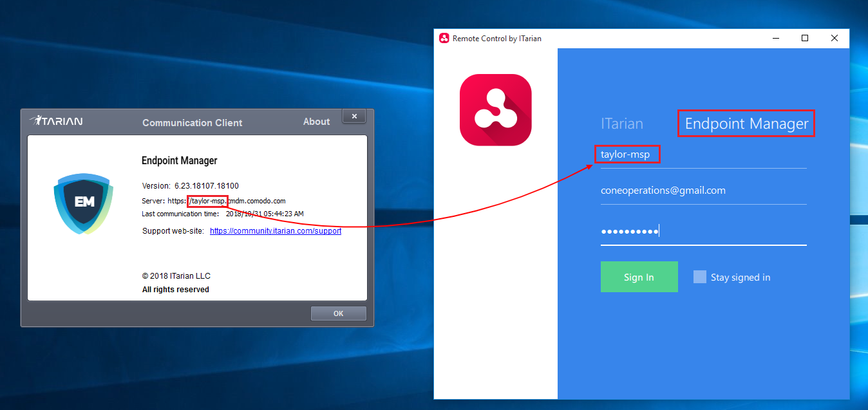
Task: Switch to the ITarian login tab
Action: [x=622, y=124]
